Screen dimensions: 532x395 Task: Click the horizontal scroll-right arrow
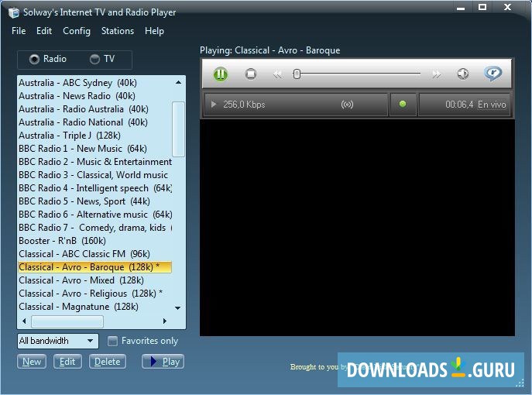tap(165, 321)
